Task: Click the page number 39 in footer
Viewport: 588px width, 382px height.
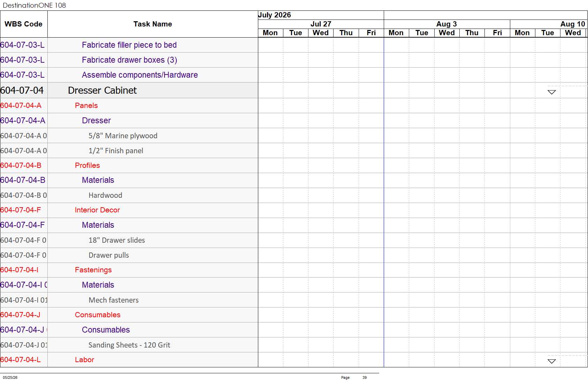Action: coord(365,377)
